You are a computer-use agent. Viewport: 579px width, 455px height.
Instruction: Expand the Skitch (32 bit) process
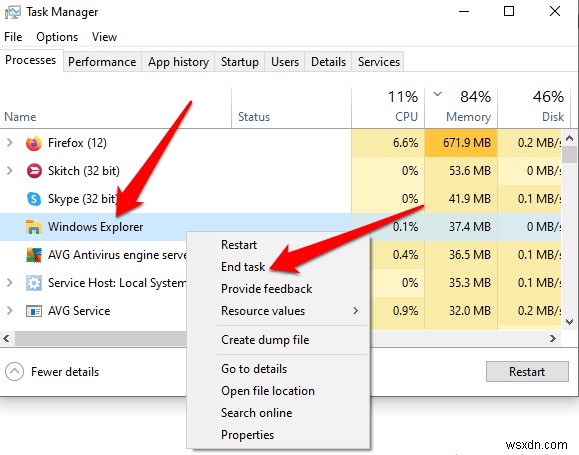coord(10,171)
